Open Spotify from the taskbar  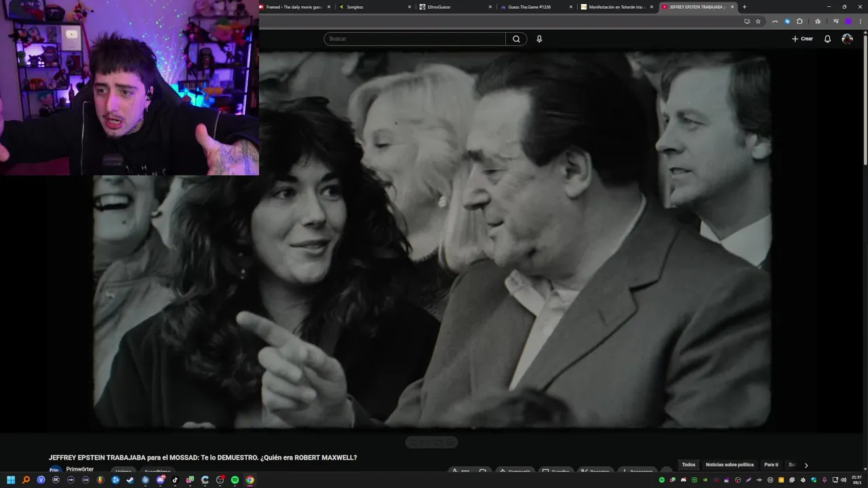click(235, 480)
